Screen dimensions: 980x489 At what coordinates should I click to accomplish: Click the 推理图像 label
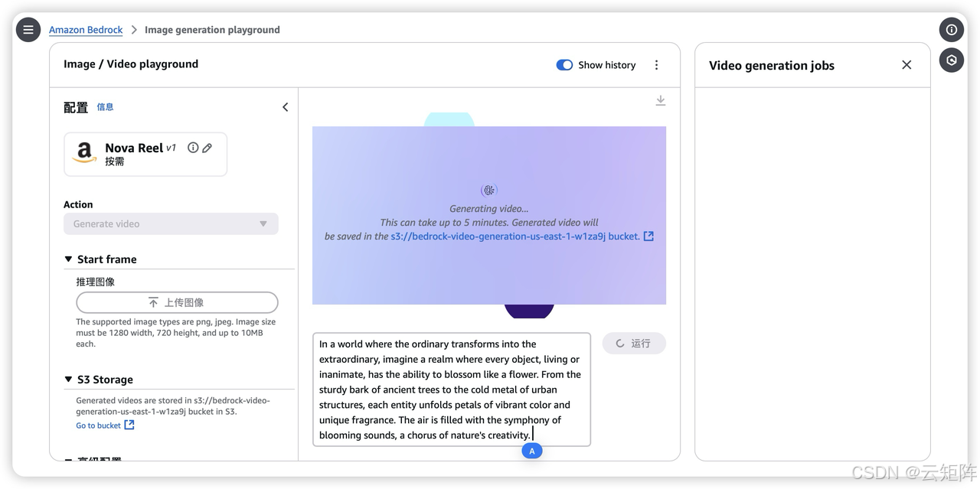coord(96,282)
